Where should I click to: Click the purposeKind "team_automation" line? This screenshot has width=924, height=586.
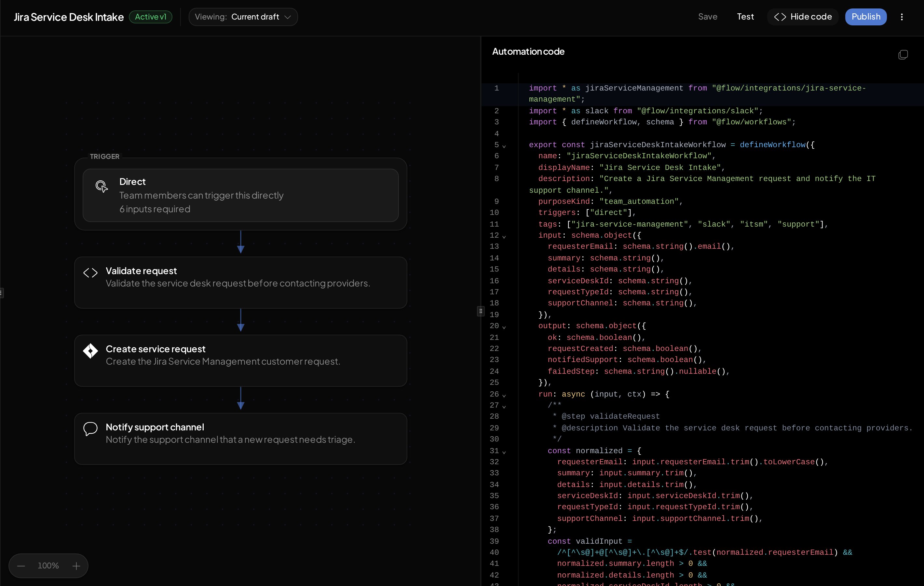[x=610, y=202]
